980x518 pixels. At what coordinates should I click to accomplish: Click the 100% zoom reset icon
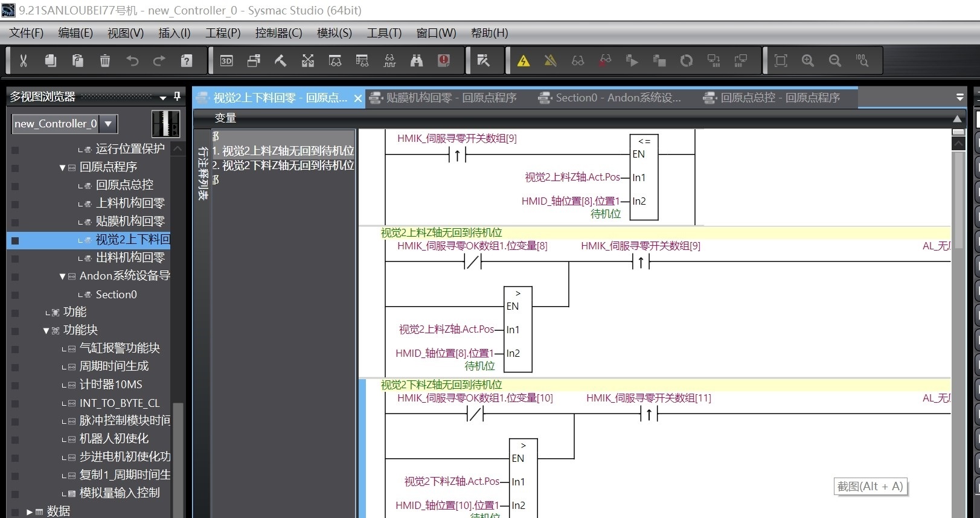(x=862, y=60)
